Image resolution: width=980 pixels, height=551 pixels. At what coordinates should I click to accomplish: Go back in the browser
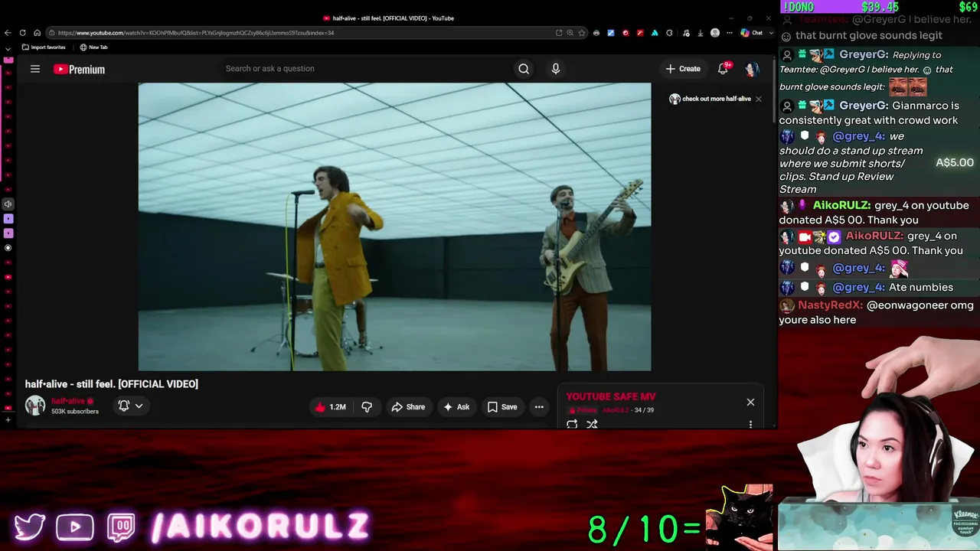pos(8,33)
